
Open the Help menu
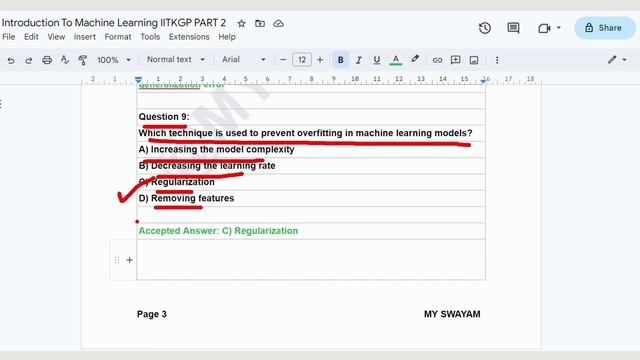coord(227,37)
